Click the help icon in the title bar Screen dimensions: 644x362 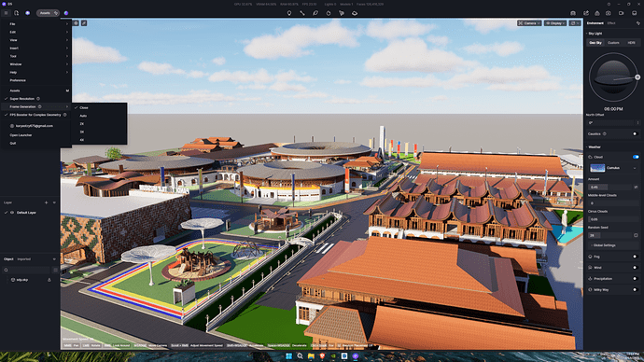609,4
